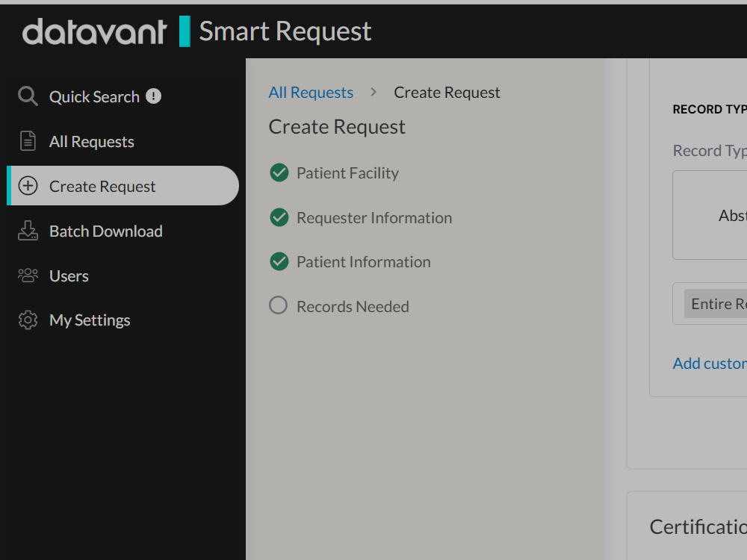Jump to the Patient Information step

point(364,262)
